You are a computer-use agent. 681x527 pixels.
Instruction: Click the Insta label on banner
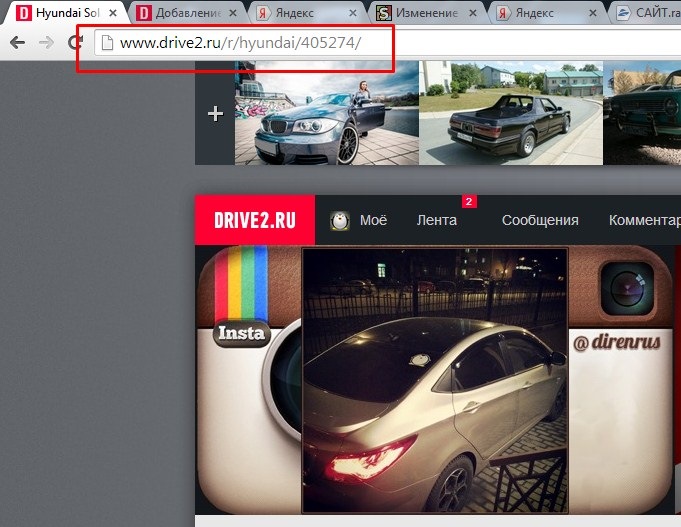pos(241,333)
